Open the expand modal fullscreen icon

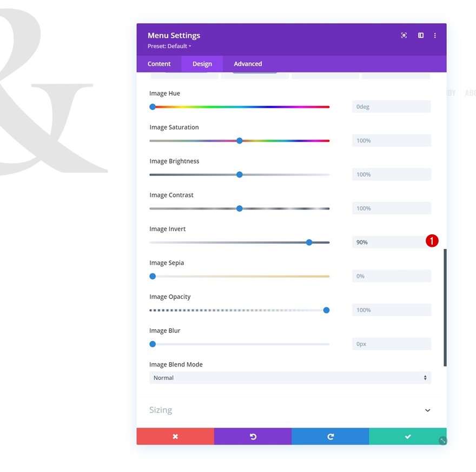[x=404, y=35]
